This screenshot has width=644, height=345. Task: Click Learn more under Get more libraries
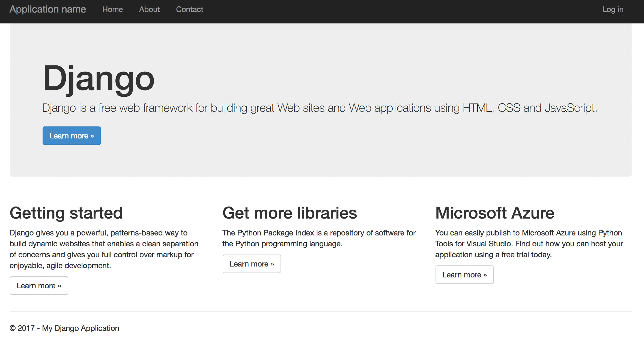pyautogui.click(x=252, y=264)
